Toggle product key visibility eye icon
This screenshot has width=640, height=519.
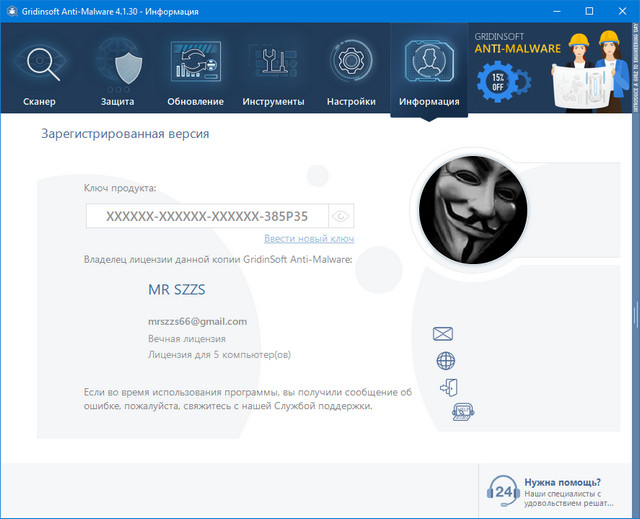(x=341, y=216)
